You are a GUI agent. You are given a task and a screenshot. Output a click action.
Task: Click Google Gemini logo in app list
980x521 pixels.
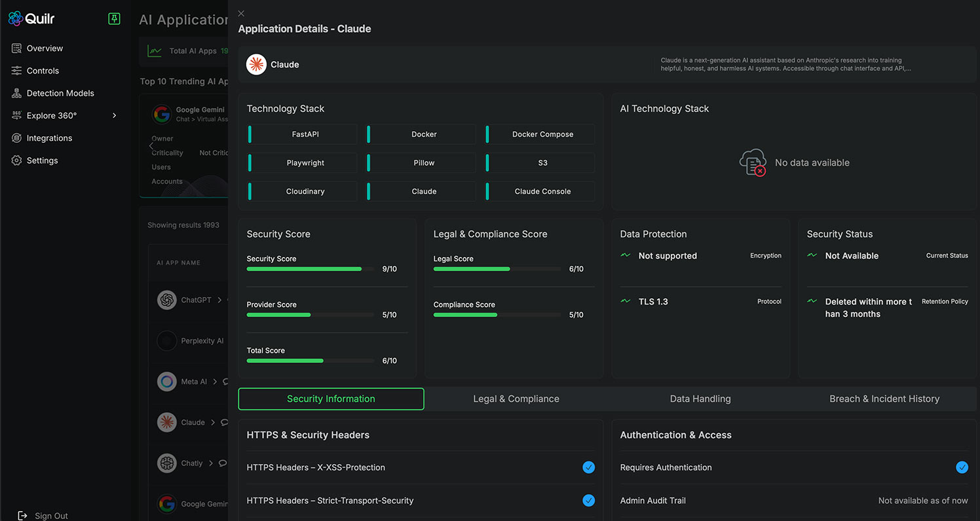[167, 503]
